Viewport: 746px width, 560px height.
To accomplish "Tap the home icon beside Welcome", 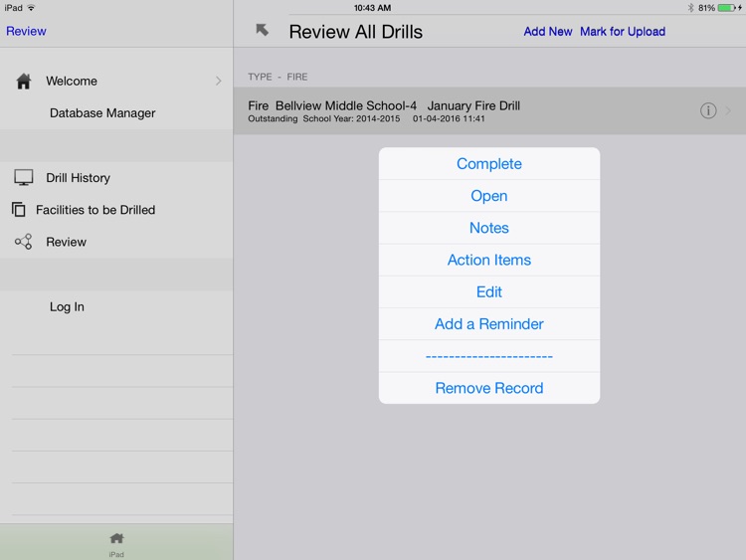I will tap(23, 82).
